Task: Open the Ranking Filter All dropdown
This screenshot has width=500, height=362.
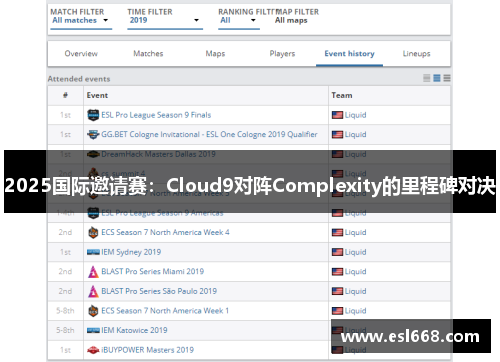Action: pyautogui.click(x=239, y=20)
